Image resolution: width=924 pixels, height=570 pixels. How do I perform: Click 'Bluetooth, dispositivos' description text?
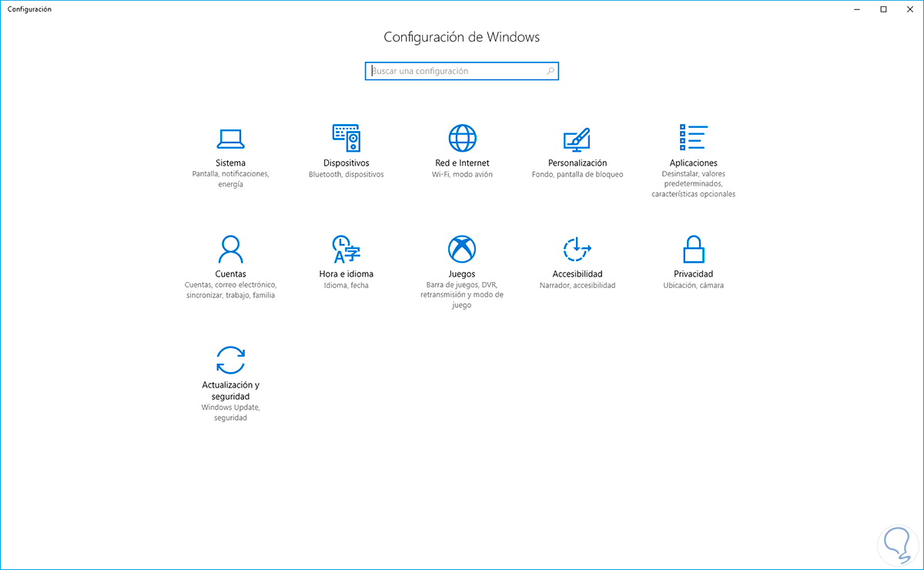pyautogui.click(x=346, y=175)
